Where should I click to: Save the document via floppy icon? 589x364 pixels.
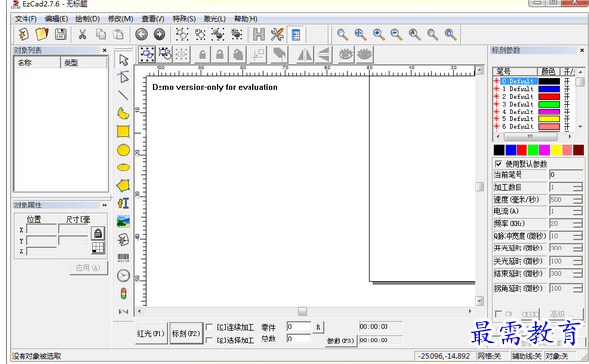tap(60, 34)
